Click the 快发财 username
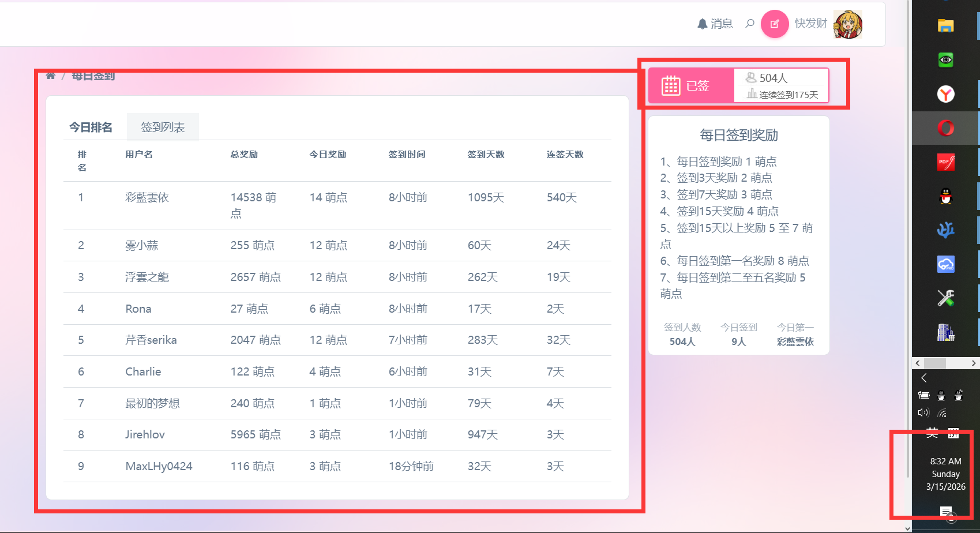 point(810,24)
